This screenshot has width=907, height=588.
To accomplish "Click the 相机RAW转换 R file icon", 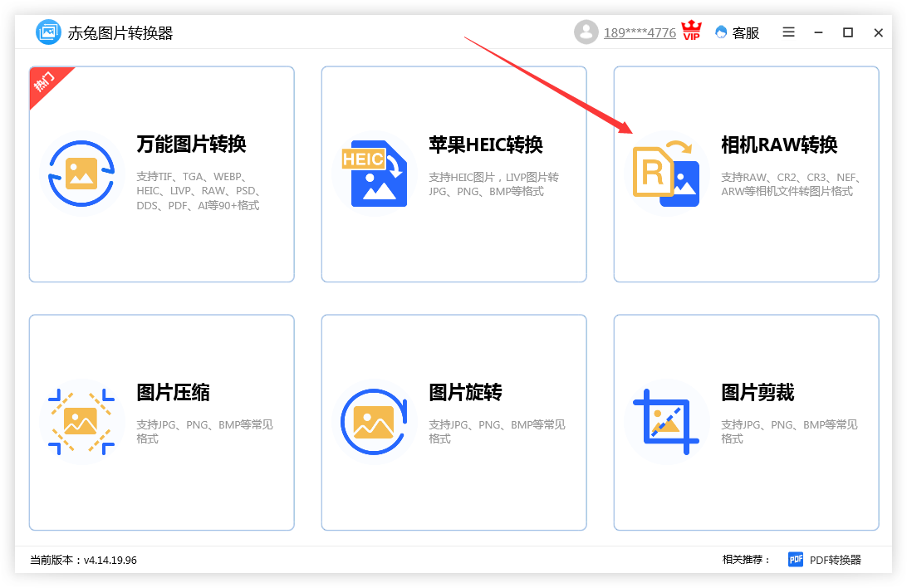I will 666,174.
